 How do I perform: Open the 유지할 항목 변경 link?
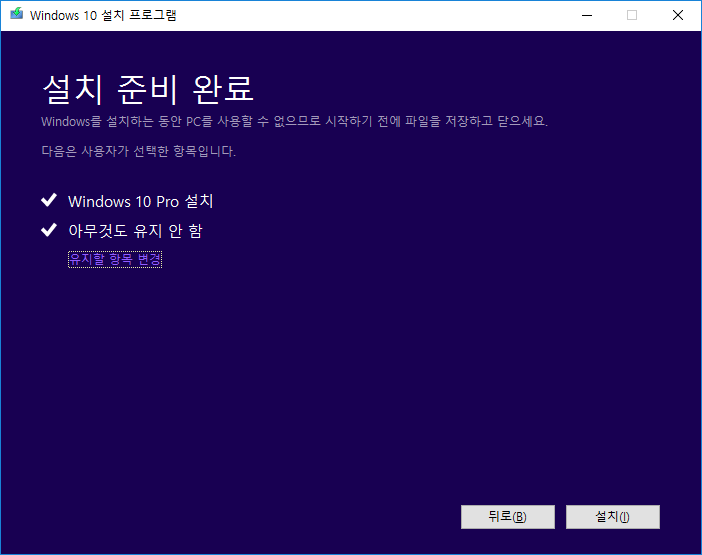point(115,259)
